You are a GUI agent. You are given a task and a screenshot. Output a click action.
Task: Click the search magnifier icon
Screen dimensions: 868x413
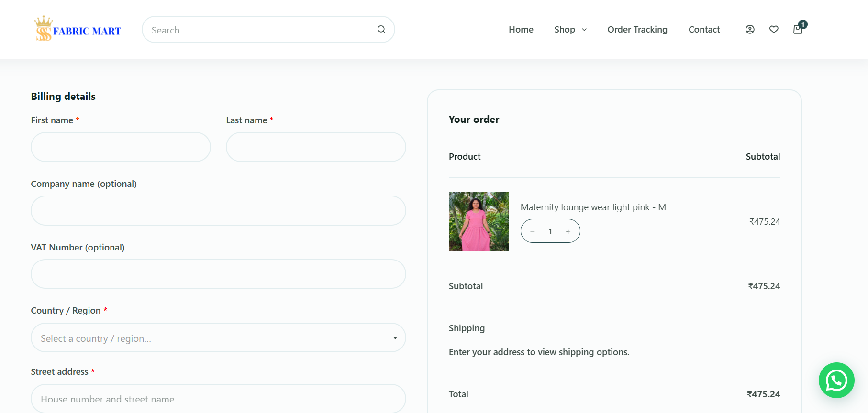(381, 30)
